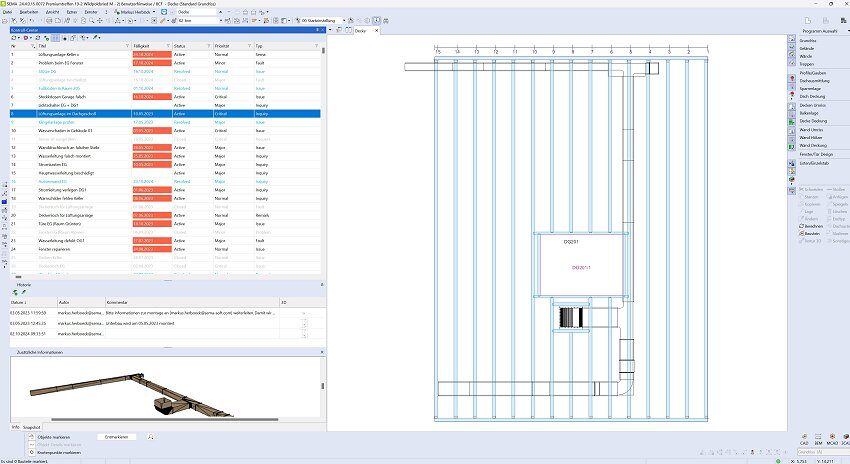Open filter on Priorität column
This screenshot has height=464, width=850.
(249, 46)
